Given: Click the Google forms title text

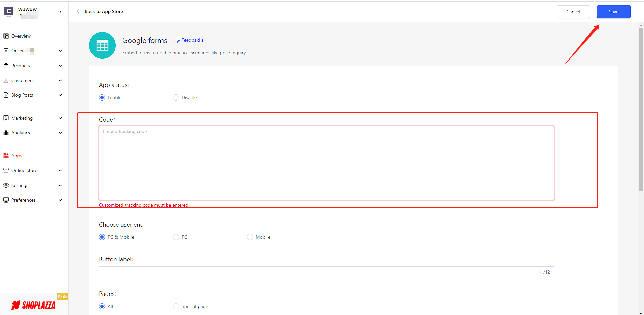Looking at the screenshot, I should pyautogui.click(x=145, y=40).
